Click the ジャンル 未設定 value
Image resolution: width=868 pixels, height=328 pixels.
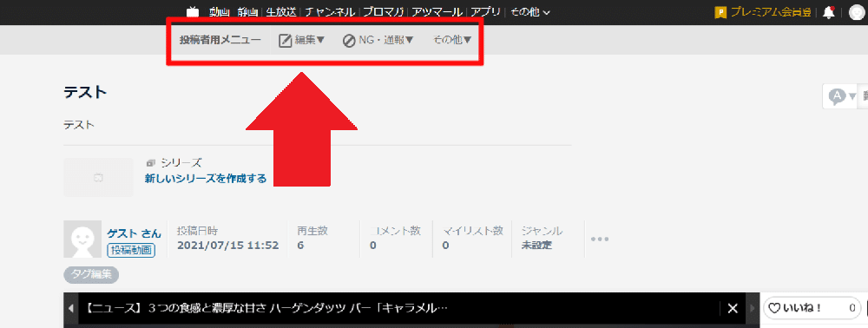(536, 246)
